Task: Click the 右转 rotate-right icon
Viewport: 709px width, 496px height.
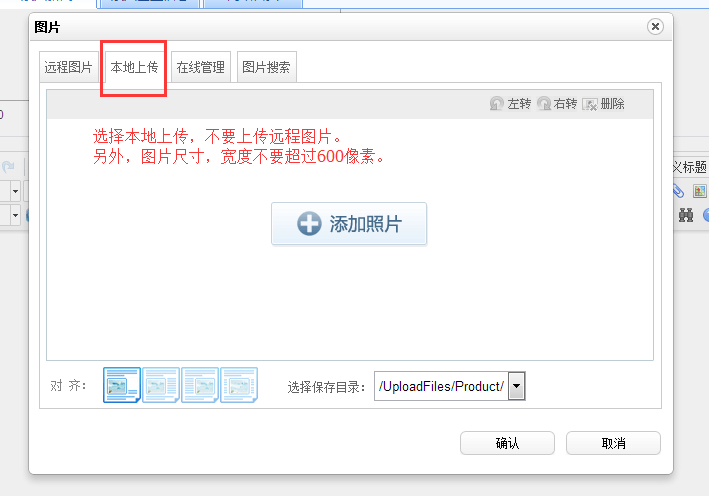Action: point(544,104)
